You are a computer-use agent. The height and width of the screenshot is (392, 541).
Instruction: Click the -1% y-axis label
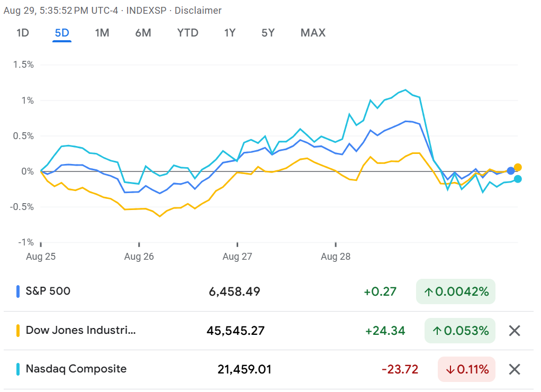(26, 242)
